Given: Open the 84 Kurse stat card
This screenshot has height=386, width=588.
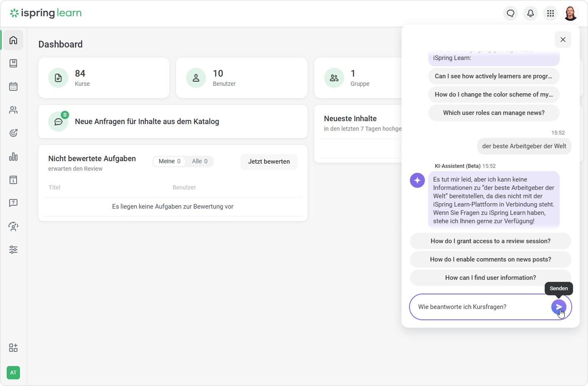Looking at the screenshot, I should [104, 78].
